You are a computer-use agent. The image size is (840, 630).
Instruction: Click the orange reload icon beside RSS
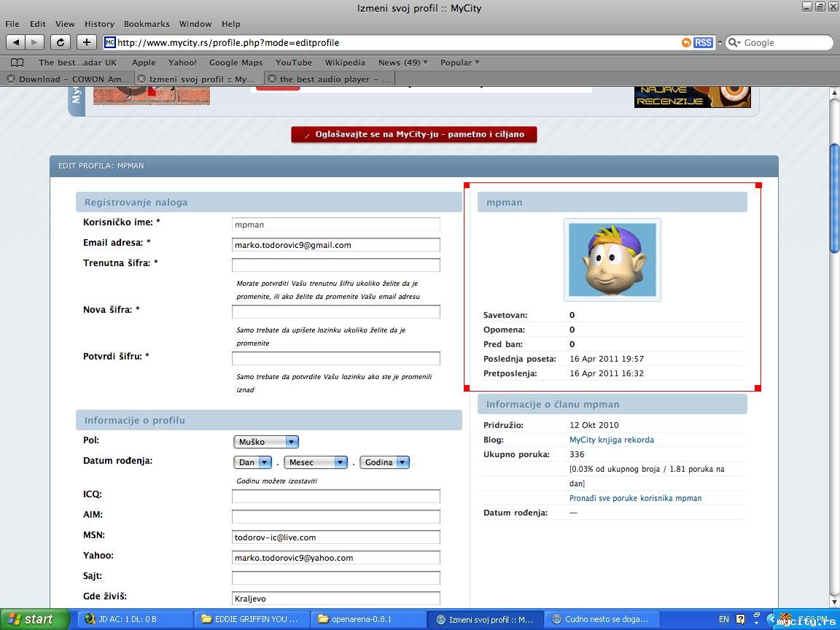[685, 43]
